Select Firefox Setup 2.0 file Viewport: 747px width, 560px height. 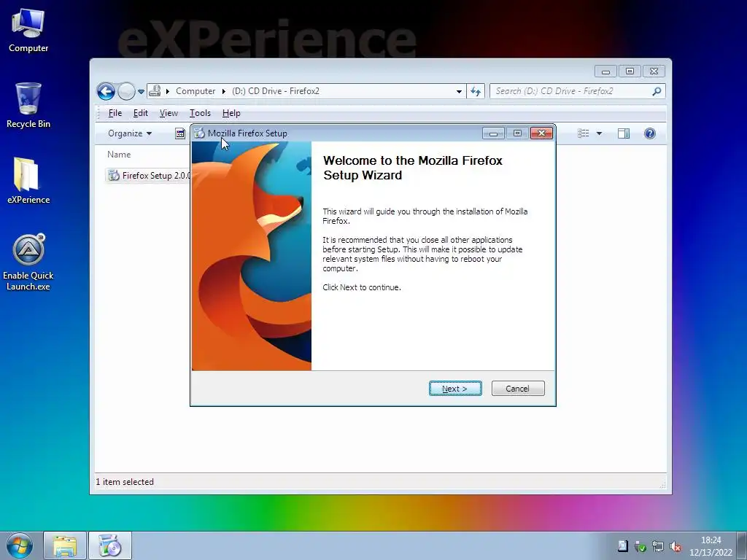(149, 175)
